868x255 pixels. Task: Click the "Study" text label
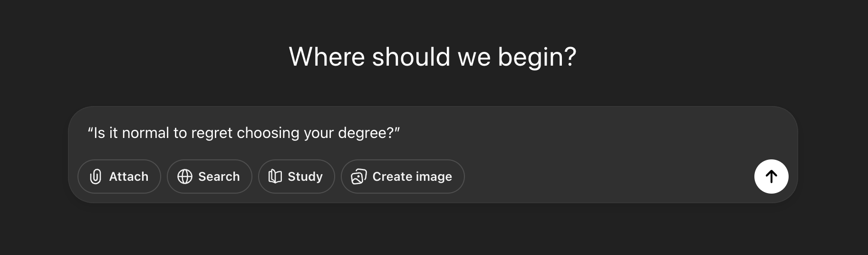point(305,177)
